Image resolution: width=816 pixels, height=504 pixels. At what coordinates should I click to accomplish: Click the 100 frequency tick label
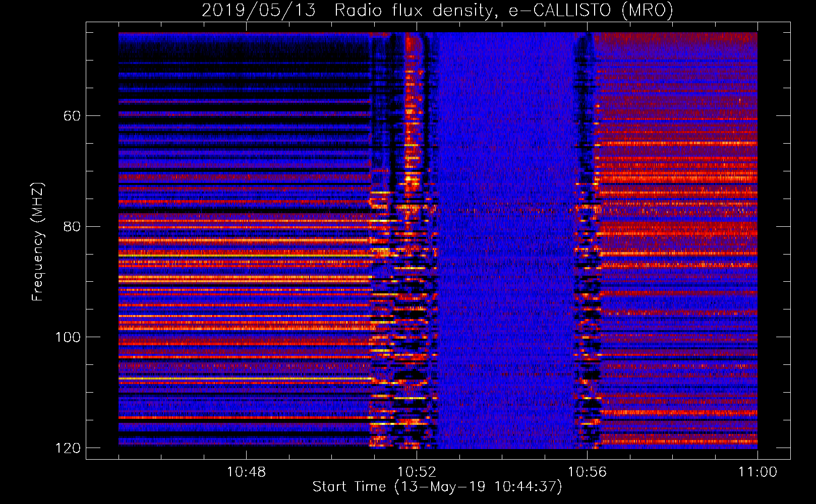click(68, 337)
